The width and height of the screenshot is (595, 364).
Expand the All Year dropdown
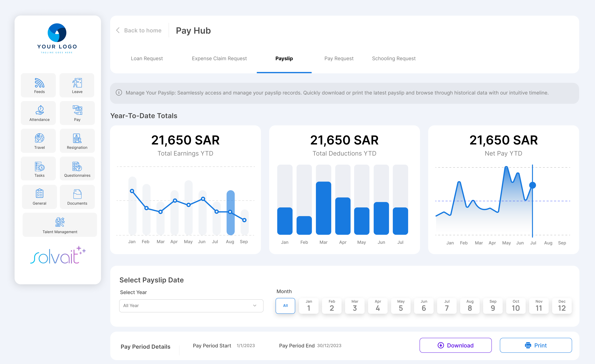point(191,306)
